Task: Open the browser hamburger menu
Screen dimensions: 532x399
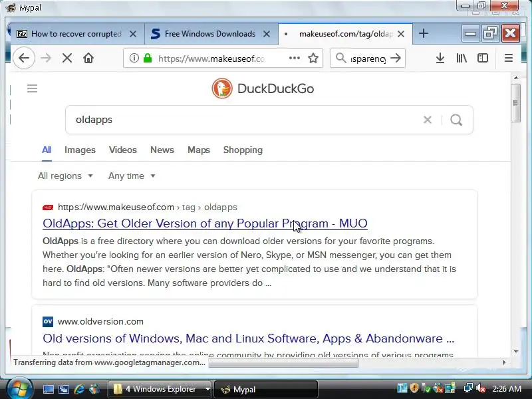Action: coord(508,58)
